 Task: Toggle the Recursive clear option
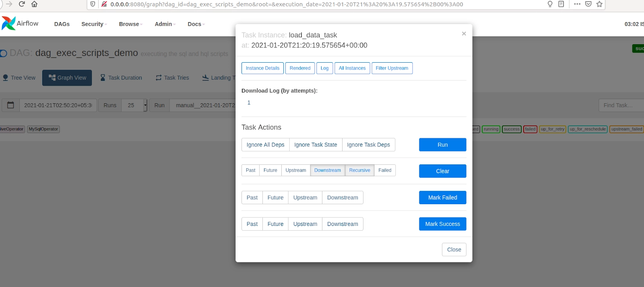coord(359,170)
